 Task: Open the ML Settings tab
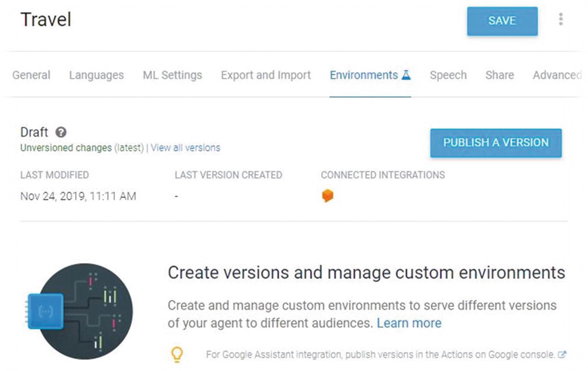click(x=172, y=75)
